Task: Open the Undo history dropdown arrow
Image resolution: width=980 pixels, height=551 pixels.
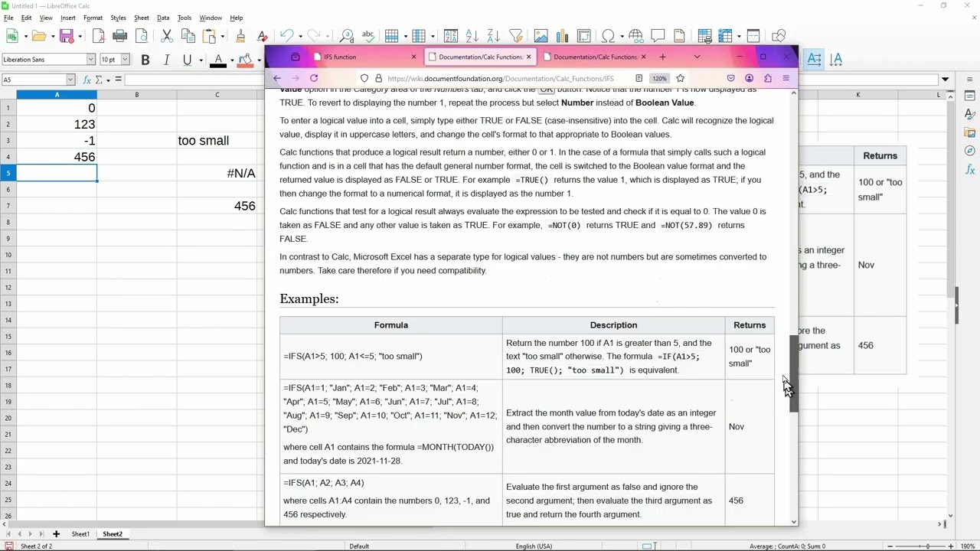Action: coord(300,36)
